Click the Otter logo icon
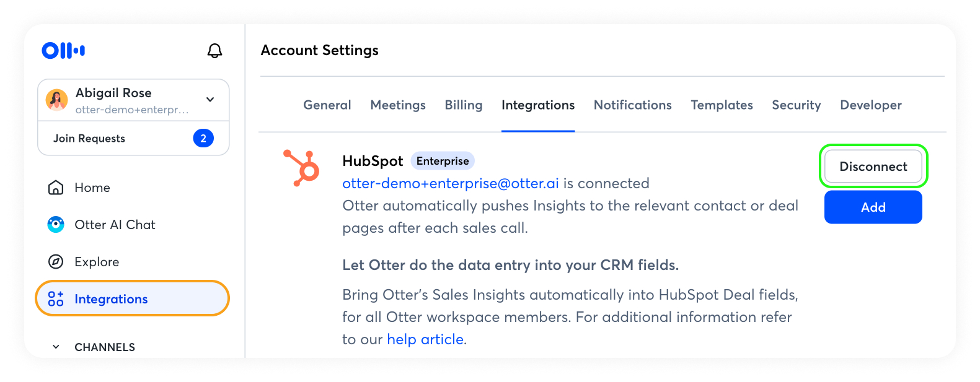 (63, 51)
